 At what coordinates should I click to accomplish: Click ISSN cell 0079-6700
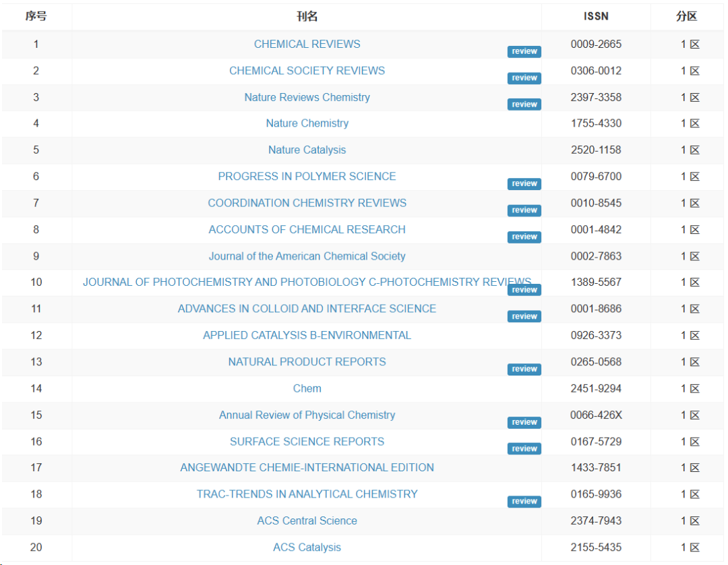[x=596, y=177]
